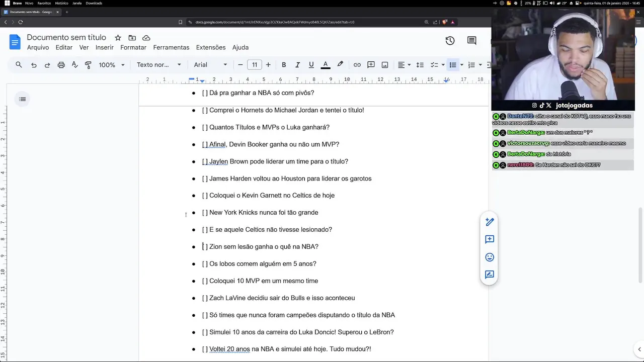Open line and paragraph spacing
Viewport: 644px width, 362px height.
(x=420, y=65)
